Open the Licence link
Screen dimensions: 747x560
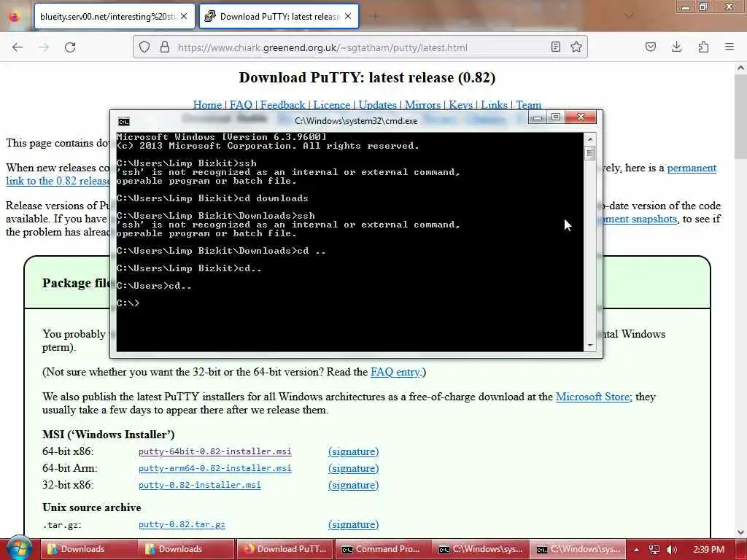coord(332,105)
